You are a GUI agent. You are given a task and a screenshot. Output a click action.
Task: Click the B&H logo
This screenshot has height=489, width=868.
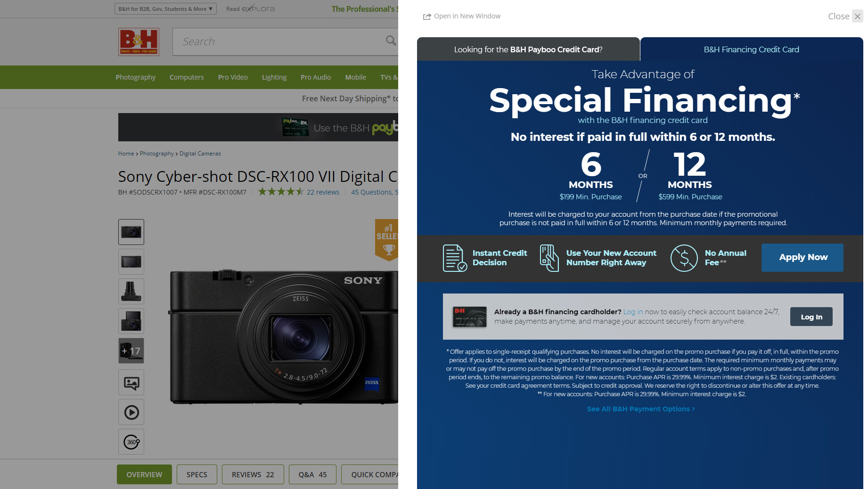click(139, 42)
